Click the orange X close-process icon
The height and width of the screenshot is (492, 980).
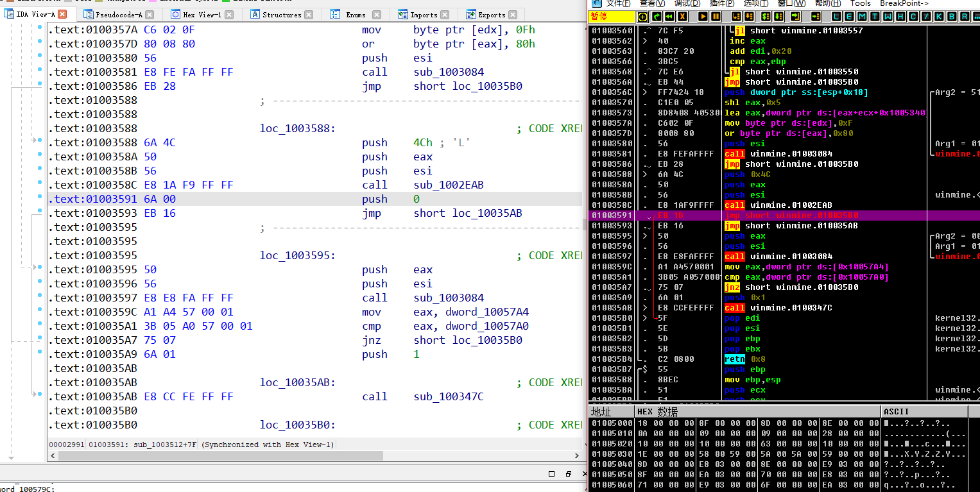point(683,17)
